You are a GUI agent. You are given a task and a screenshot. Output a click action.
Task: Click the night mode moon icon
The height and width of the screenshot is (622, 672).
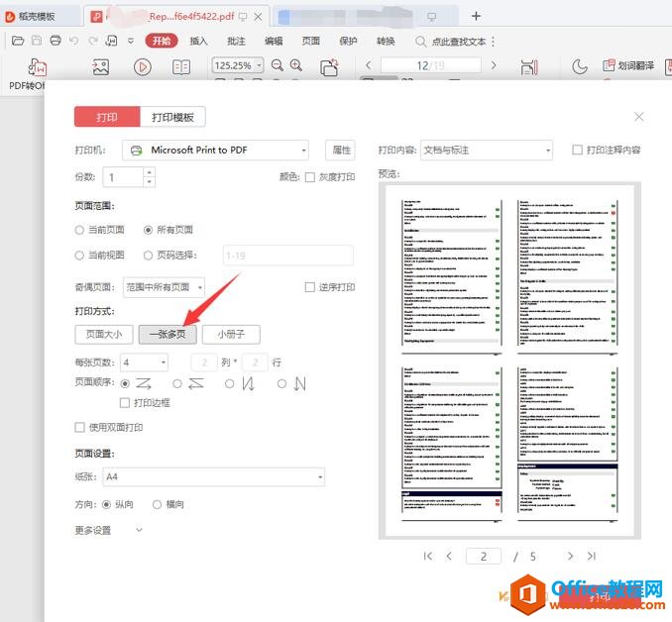(x=580, y=66)
